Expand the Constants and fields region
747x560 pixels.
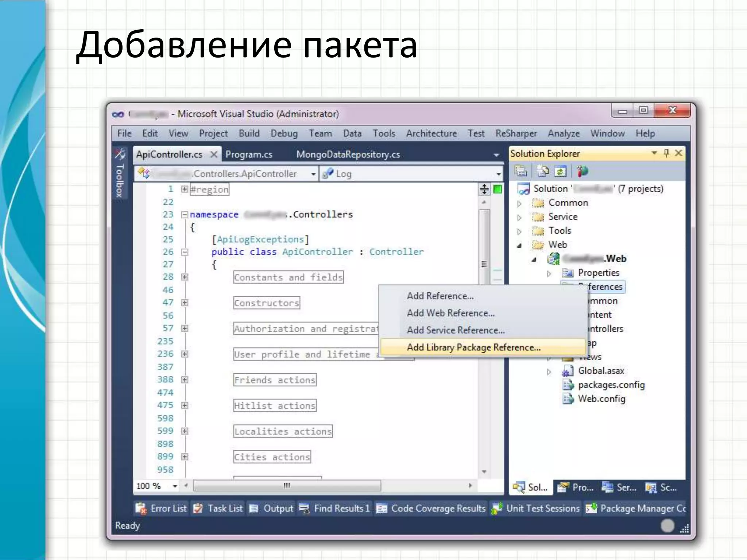click(185, 277)
